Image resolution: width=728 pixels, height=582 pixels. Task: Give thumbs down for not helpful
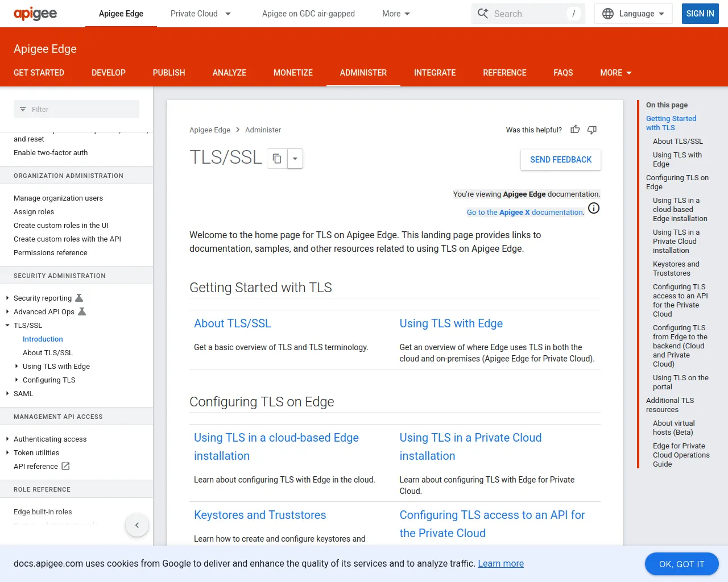[592, 130]
